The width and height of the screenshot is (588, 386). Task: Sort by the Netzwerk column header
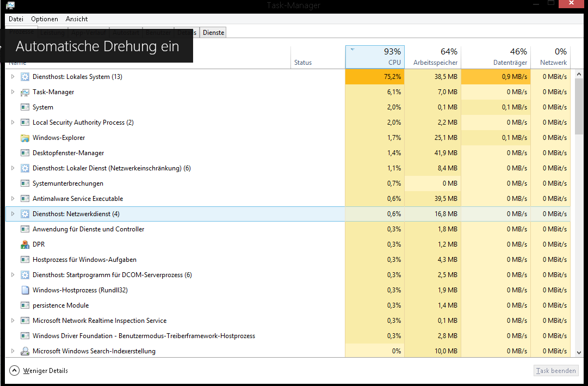pos(550,57)
